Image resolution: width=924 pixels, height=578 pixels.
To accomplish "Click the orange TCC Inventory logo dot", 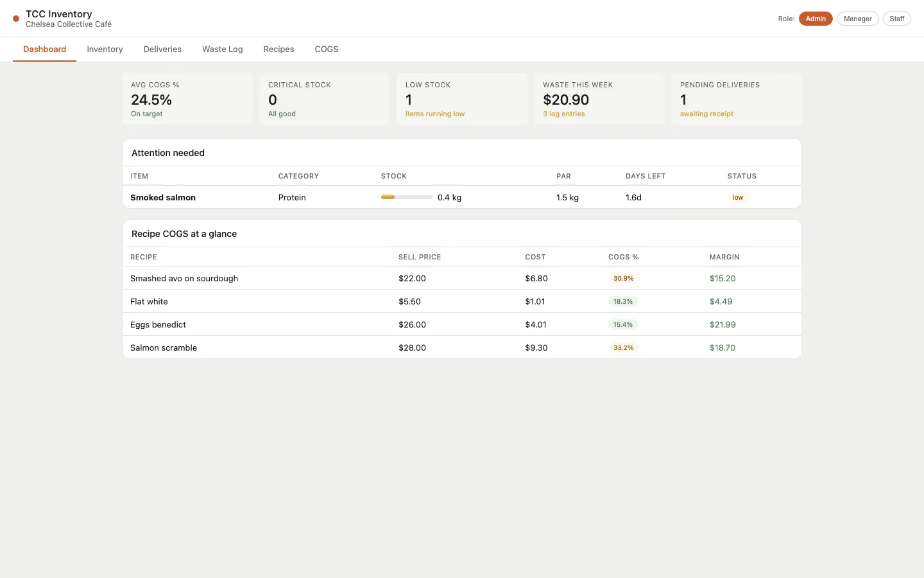I will (16, 19).
